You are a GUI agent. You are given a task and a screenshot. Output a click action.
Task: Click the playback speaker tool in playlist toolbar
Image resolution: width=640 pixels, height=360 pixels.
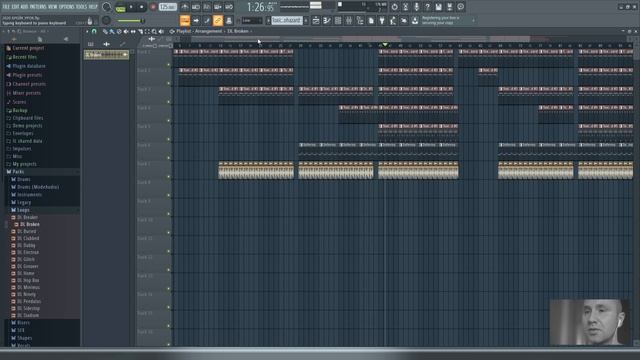pyautogui.click(x=161, y=31)
